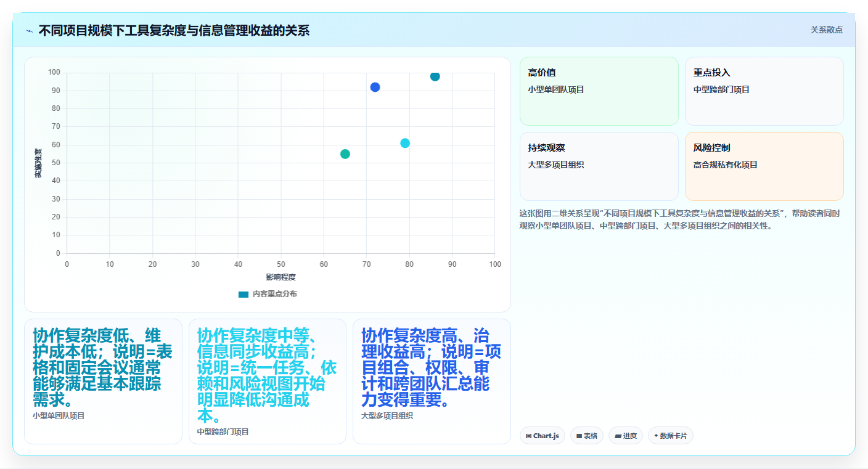This screenshot has height=469, width=868.
Task: Click the x-axis tick label 50
Action: [281, 264]
